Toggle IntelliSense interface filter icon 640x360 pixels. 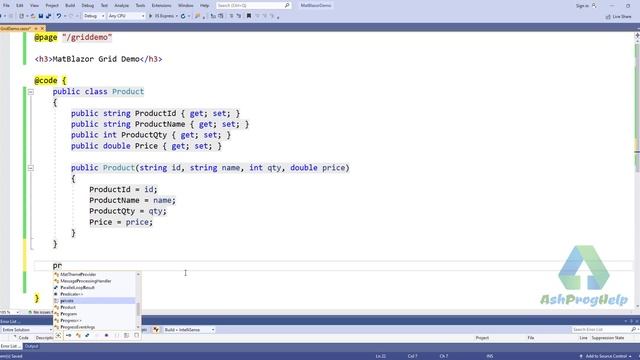pos(69,336)
